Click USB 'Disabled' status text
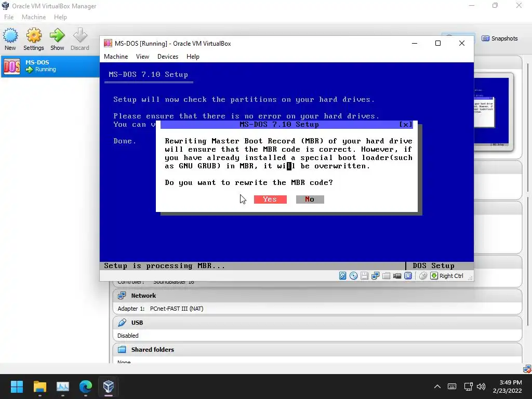Screen dimensions: 532x399 tap(128, 336)
